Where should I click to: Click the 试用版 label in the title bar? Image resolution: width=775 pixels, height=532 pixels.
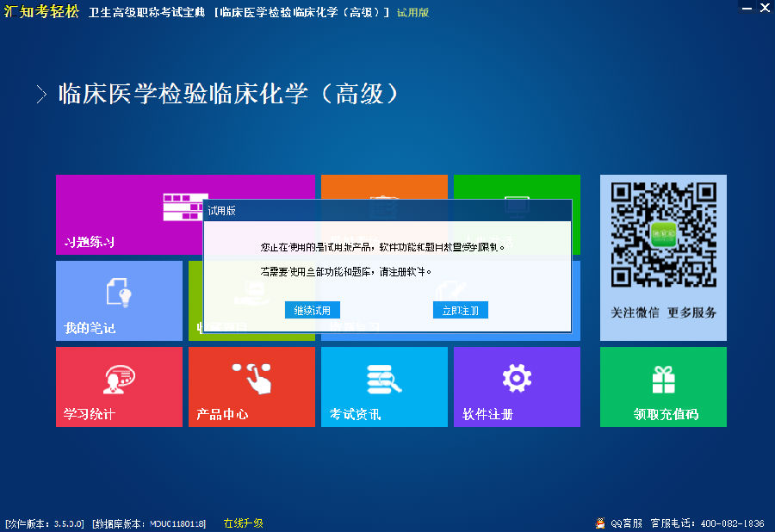[x=412, y=12]
